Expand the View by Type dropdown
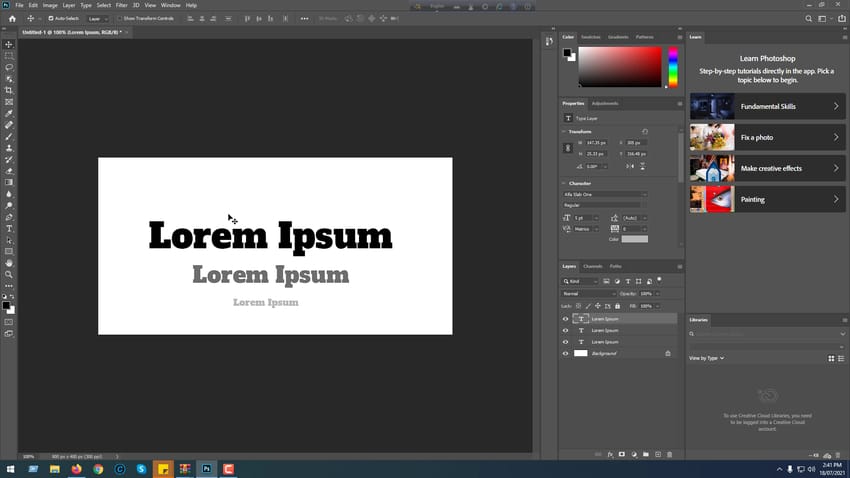 (706, 358)
